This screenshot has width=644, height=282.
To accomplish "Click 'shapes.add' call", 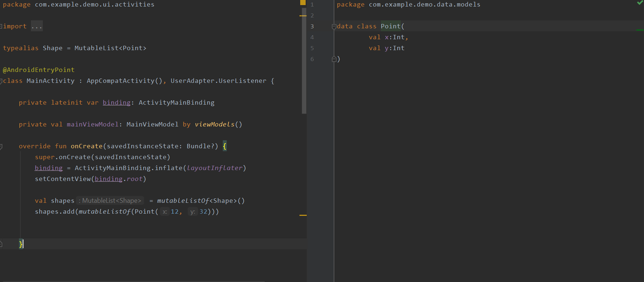I will (55, 212).
